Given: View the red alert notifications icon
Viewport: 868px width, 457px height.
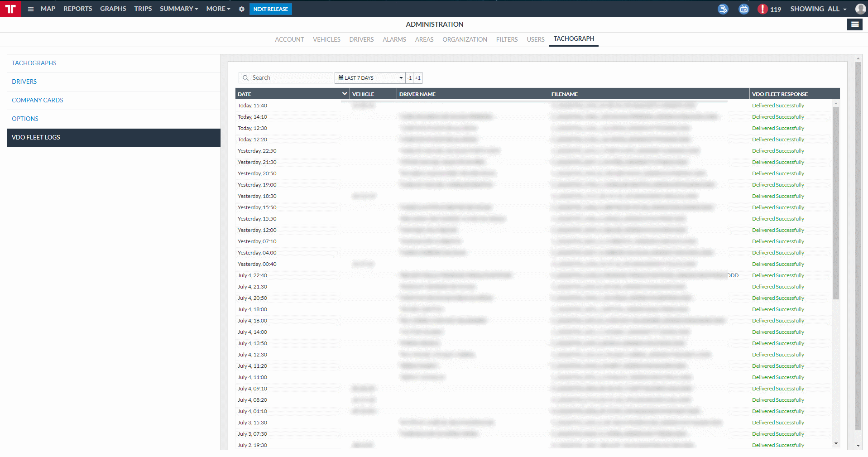Looking at the screenshot, I should point(762,9).
